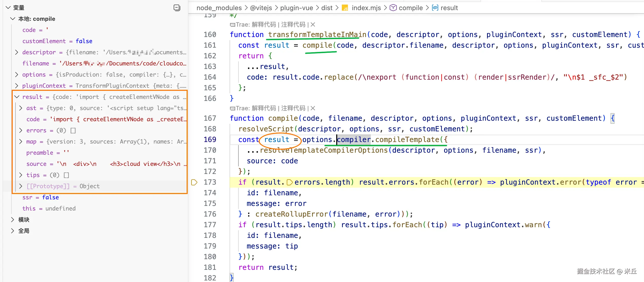Expand the 模块 scope
This screenshot has height=282, width=644.
(13, 220)
